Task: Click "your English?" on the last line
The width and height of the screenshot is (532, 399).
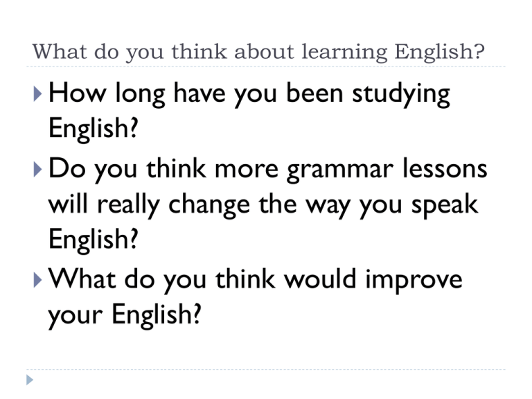Action: 125,316
